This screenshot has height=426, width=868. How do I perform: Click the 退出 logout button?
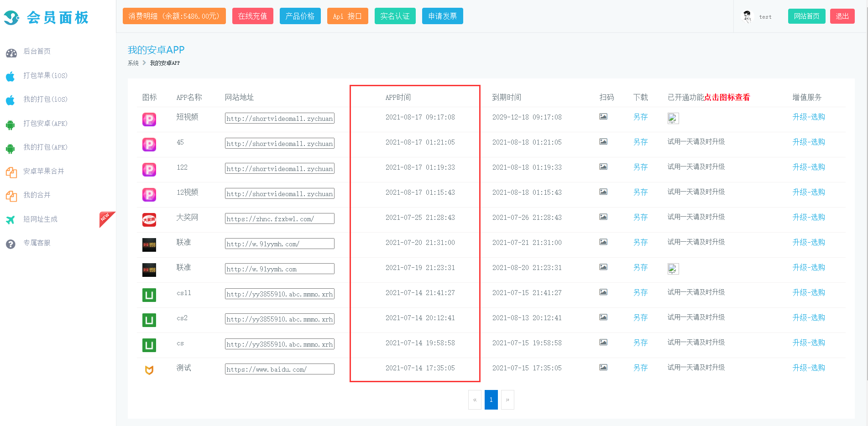point(842,16)
